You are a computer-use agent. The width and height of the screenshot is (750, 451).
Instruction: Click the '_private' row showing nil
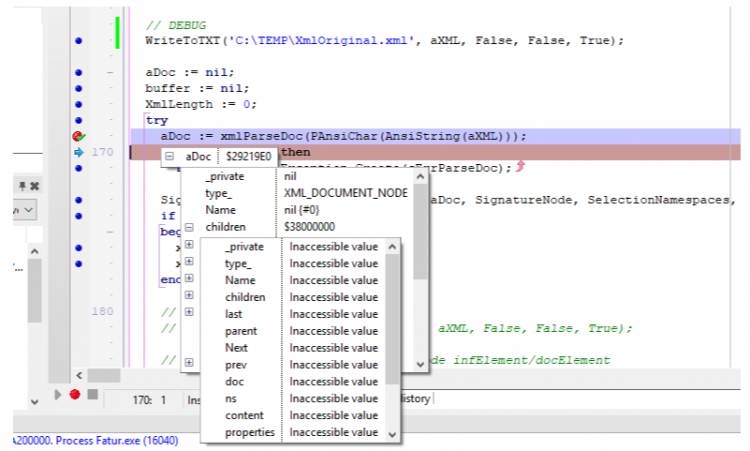297,176
